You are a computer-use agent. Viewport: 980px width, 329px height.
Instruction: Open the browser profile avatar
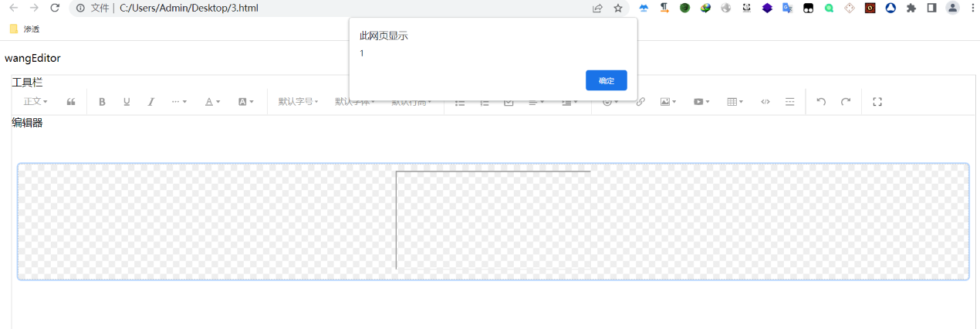click(x=953, y=8)
